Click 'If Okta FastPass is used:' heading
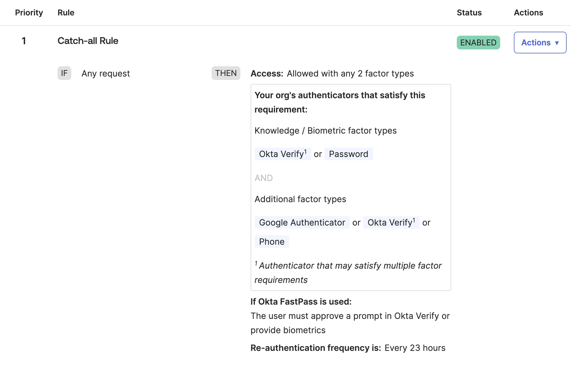588x382 pixels. tap(301, 301)
